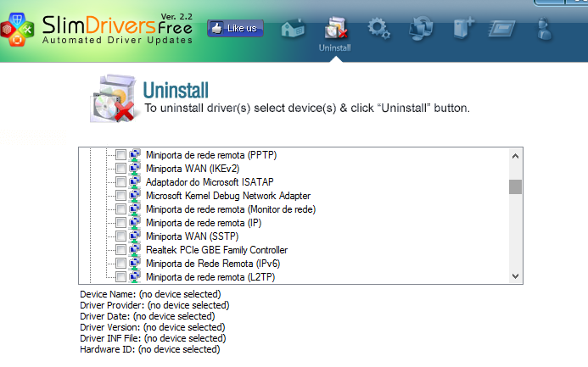This screenshot has height=367, width=588.
Task: Click the Hardware ID info line
Action: [x=150, y=349]
